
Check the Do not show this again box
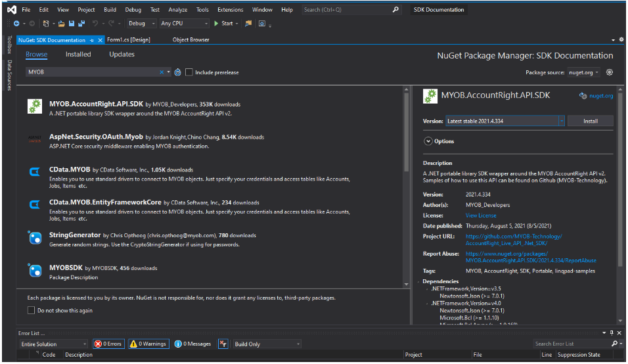[31, 310]
